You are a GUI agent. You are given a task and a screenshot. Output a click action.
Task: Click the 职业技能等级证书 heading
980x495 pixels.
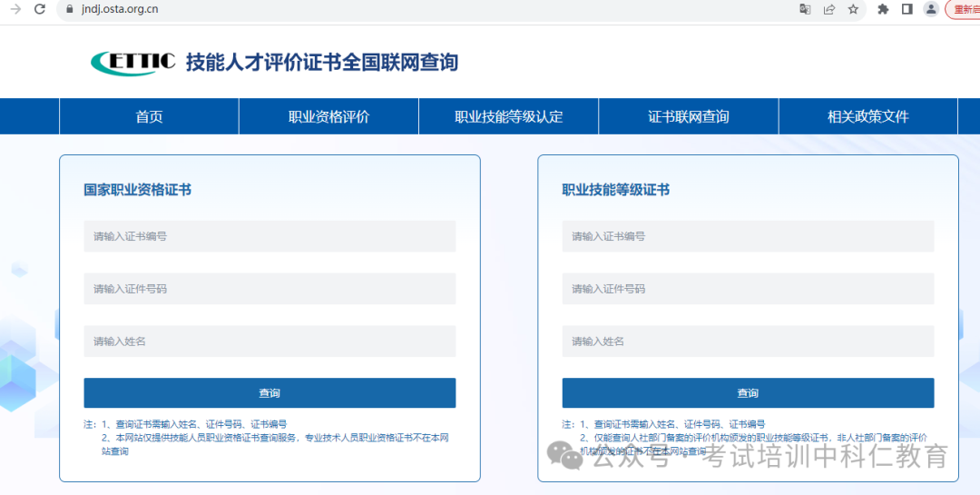(615, 190)
